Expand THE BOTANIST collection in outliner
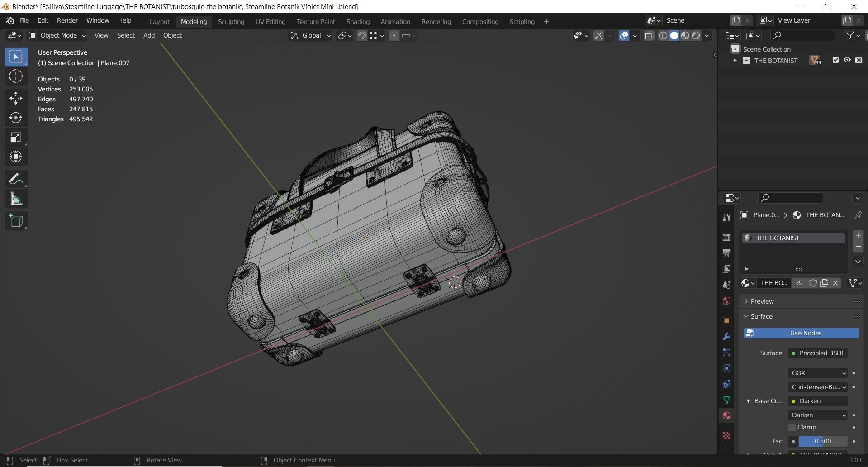The image size is (868, 467). (x=735, y=61)
